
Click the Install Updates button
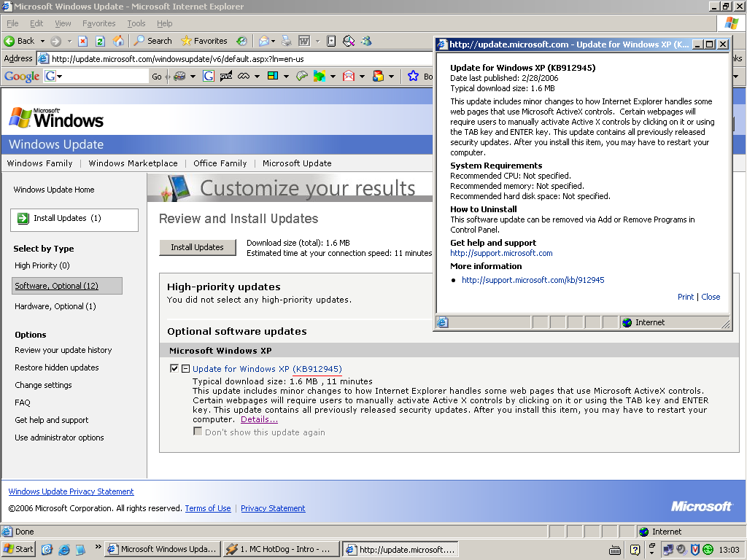pos(197,247)
